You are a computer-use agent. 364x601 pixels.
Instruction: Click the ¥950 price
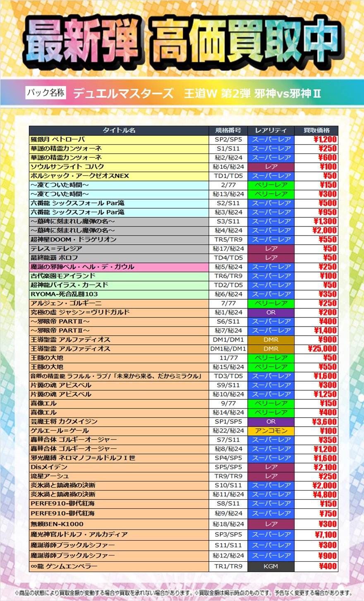[x=327, y=212]
